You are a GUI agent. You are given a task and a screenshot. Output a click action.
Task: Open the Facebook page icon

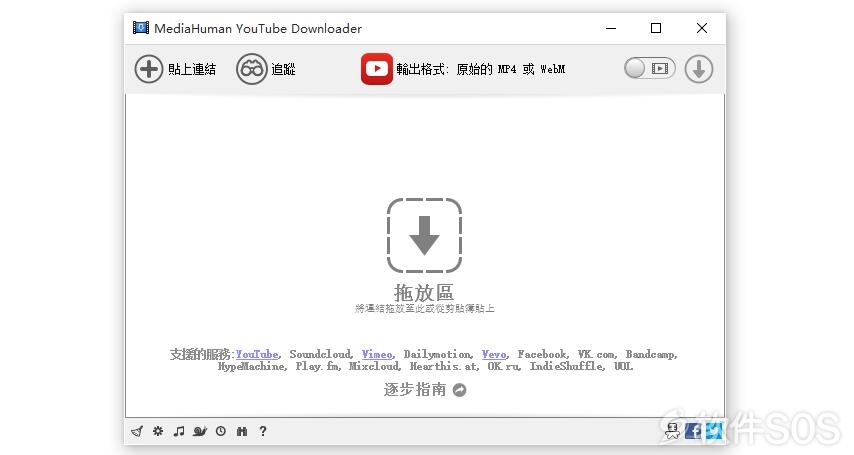pos(693,431)
